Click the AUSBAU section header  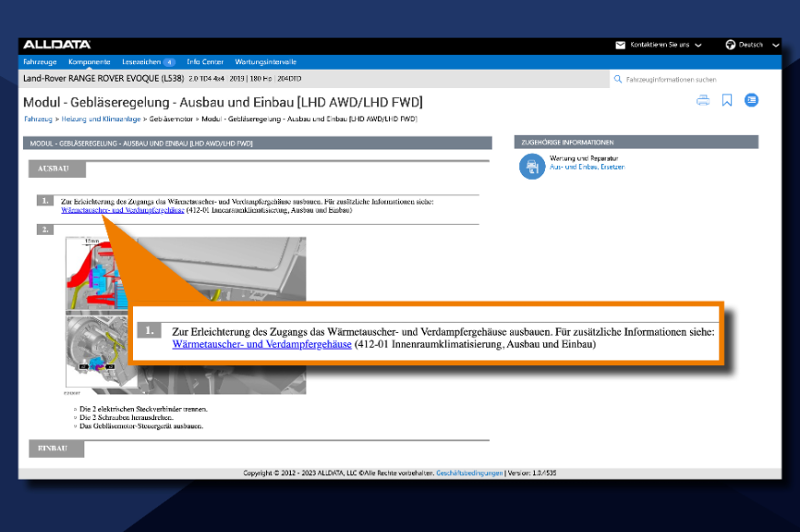tap(57, 169)
